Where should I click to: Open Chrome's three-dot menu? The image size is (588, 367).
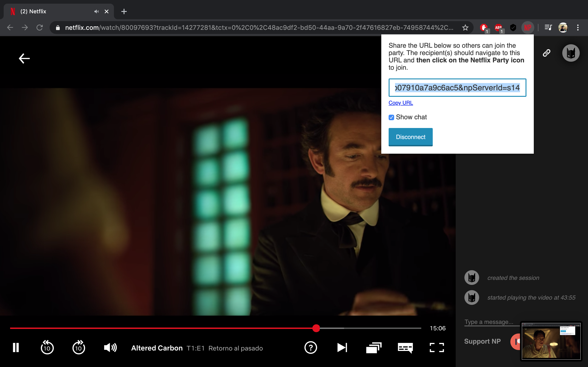[578, 28]
